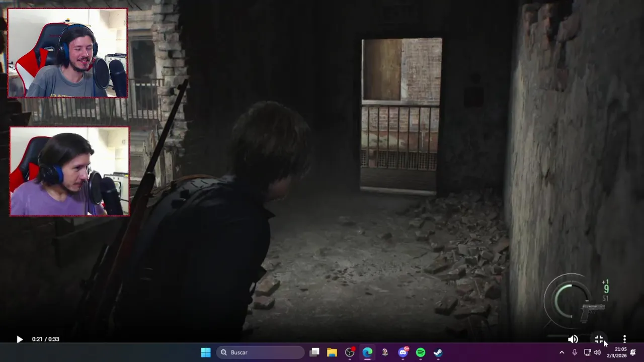Open Spotify from the taskbar

[x=421, y=352]
